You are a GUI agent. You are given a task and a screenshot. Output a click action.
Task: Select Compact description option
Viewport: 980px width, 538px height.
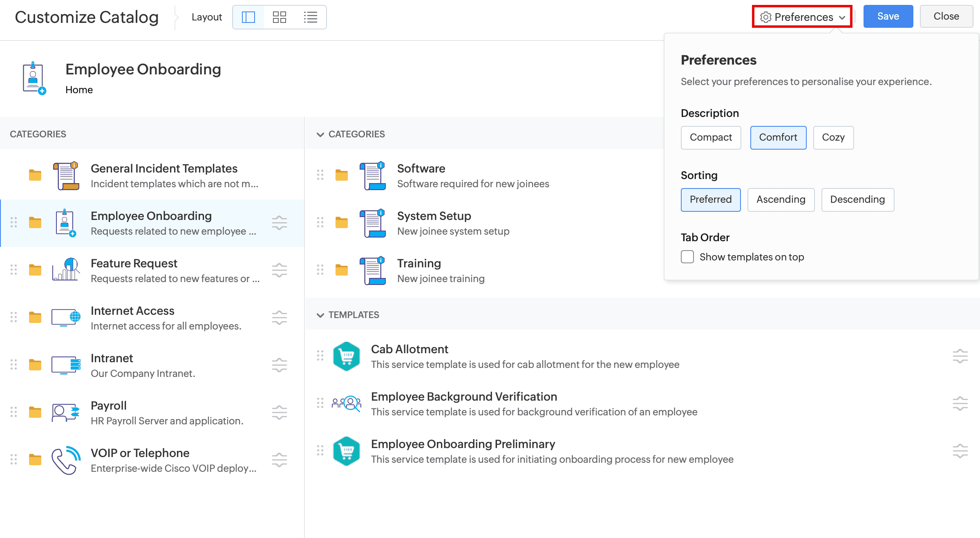(x=711, y=137)
